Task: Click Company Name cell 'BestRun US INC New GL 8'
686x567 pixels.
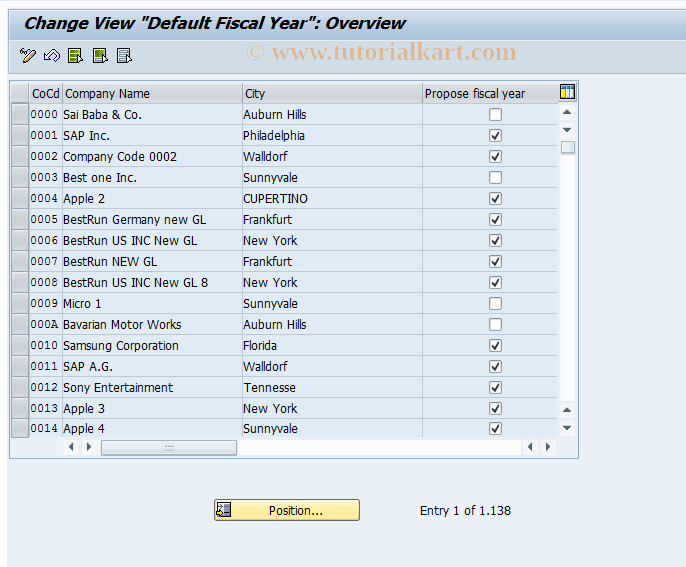Action: pos(152,283)
